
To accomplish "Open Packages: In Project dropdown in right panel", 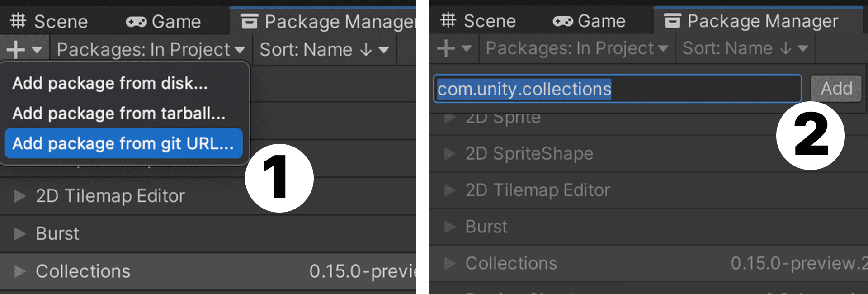I will coord(577,48).
